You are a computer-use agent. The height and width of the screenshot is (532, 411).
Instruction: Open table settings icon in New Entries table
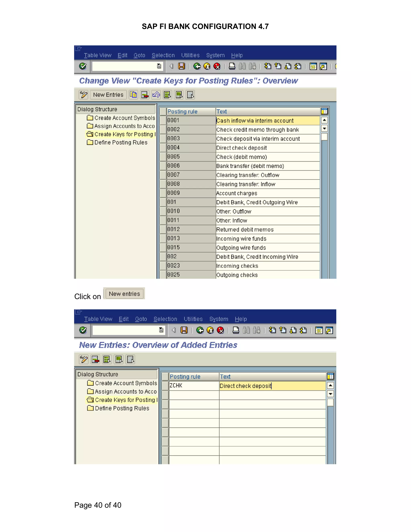coord(330,376)
